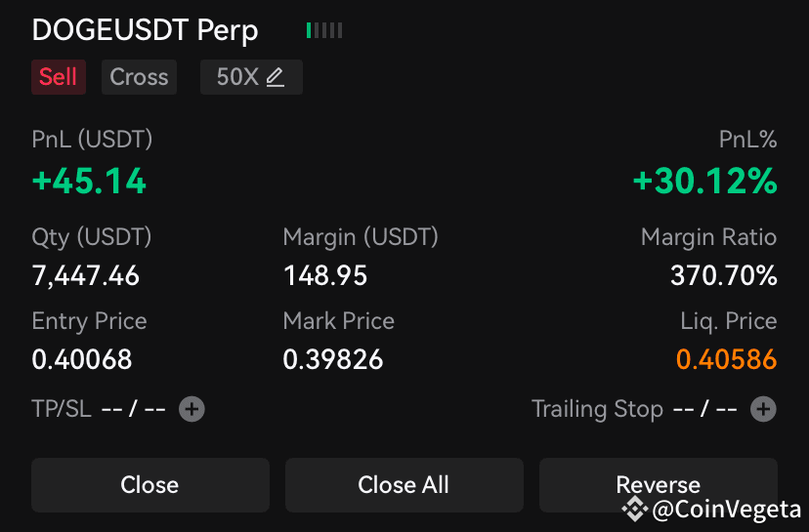Open the DOGEUSDT Perp contract title
The height and width of the screenshot is (532, 809).
click(145, 30)
